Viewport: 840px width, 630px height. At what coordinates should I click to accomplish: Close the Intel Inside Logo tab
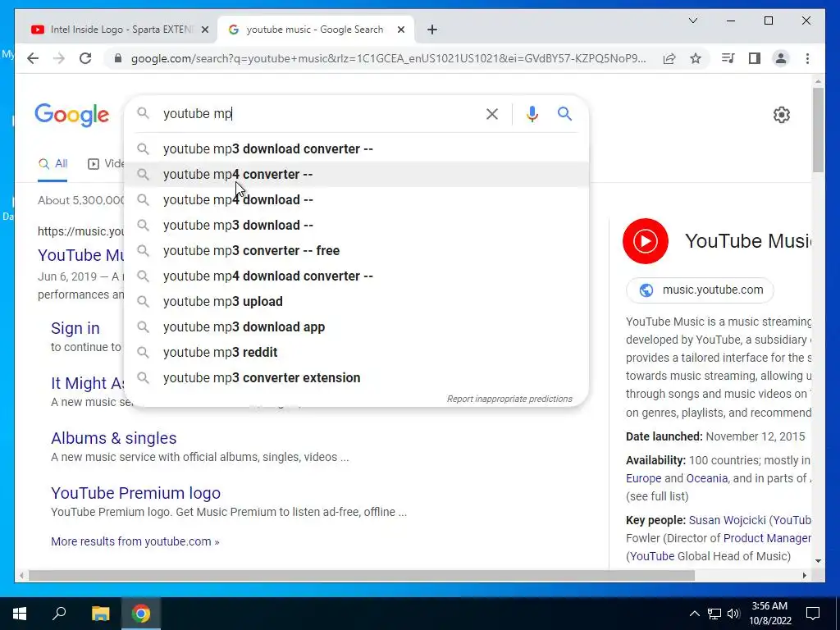click(x=204, y=30)
